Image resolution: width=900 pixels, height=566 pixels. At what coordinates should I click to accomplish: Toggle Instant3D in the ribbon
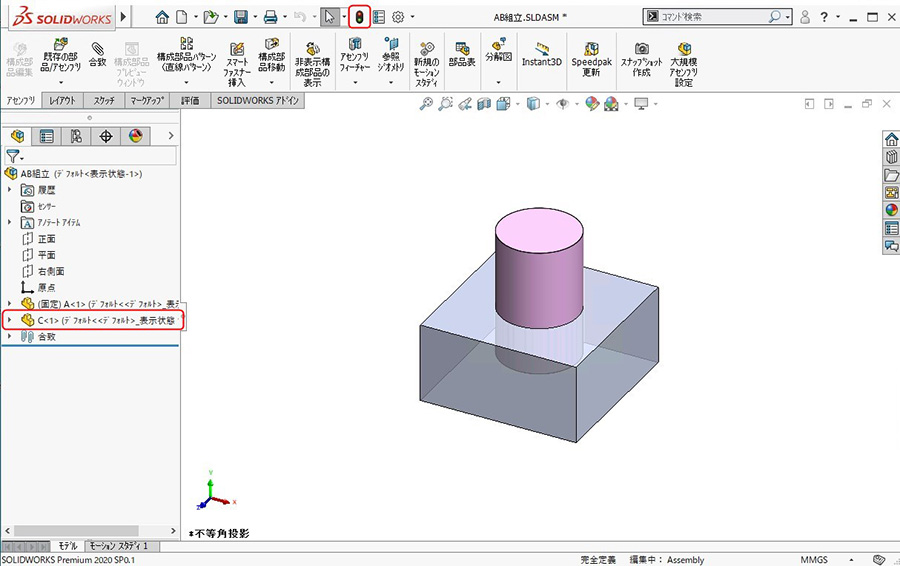(x=542, y=55)
